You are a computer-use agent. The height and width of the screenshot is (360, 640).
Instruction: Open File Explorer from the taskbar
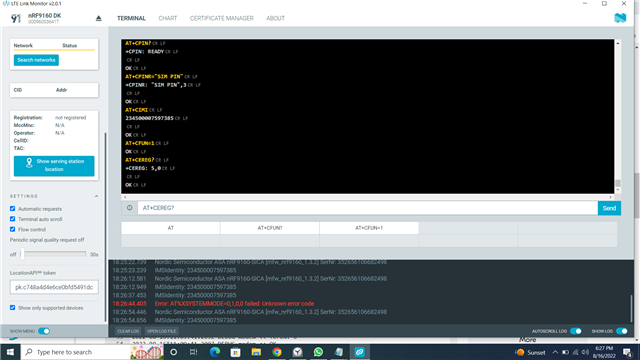coord(256,352)
